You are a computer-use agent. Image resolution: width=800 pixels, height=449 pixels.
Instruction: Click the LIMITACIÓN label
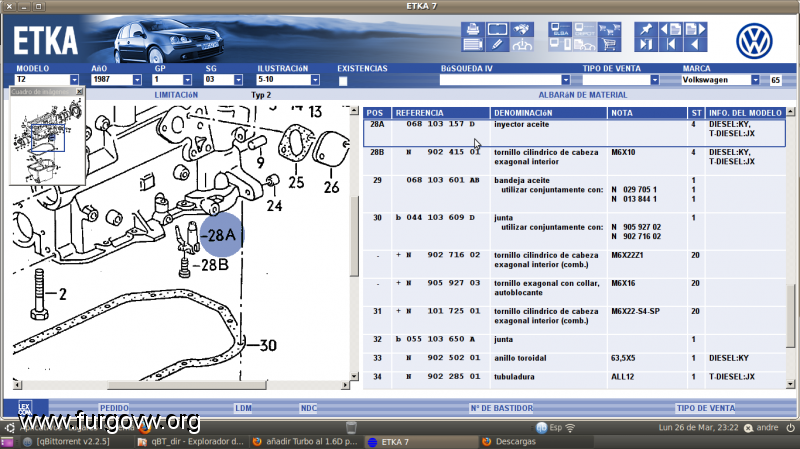pos(176,95)
